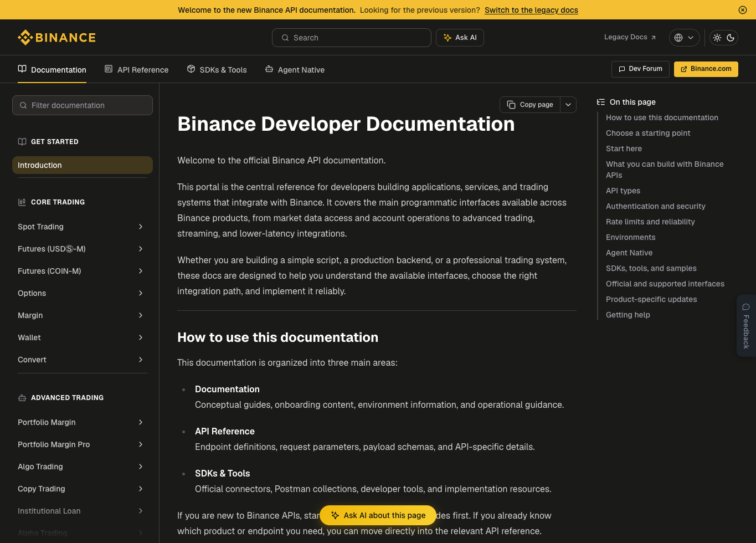Go to Binance.com button
The height and width of the screenshot is (543, 756).
[706, 69]
